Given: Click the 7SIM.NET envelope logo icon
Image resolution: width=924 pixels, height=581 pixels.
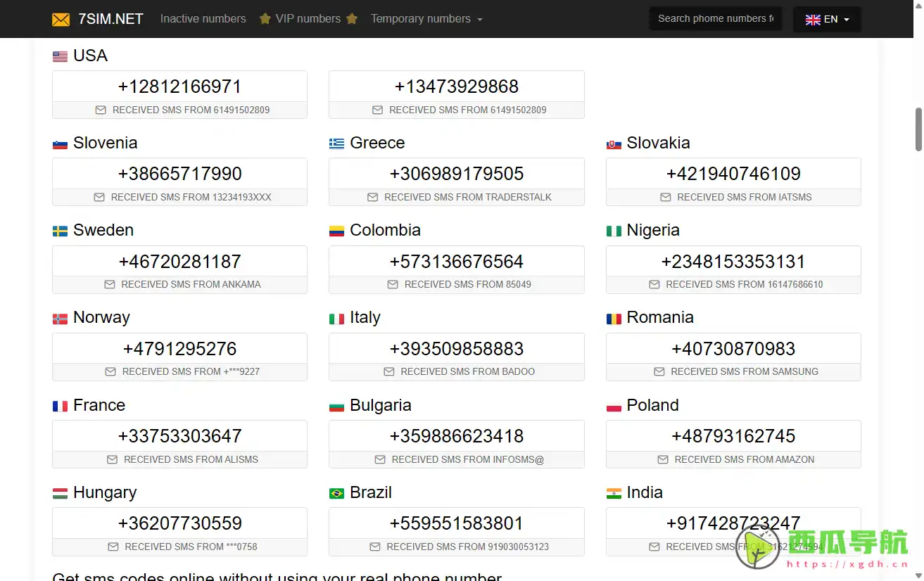Looking at the screenshot, I should 61,20.
